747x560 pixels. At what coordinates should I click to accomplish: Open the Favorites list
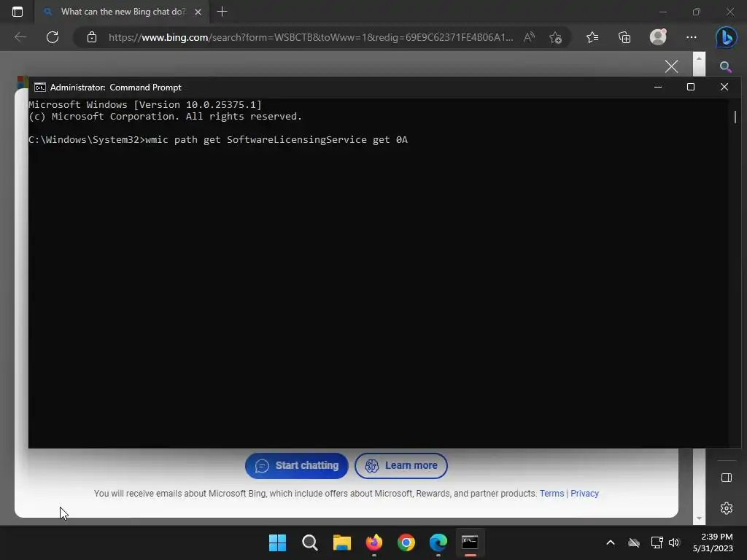click(x=592, y=37)
